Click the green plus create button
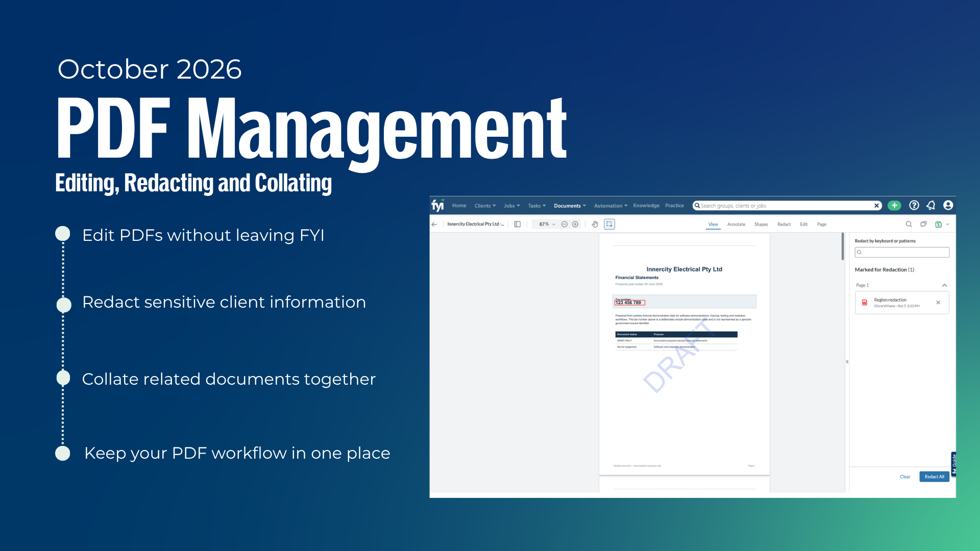Screen dimensions: 980x551 tap(894, 206)
